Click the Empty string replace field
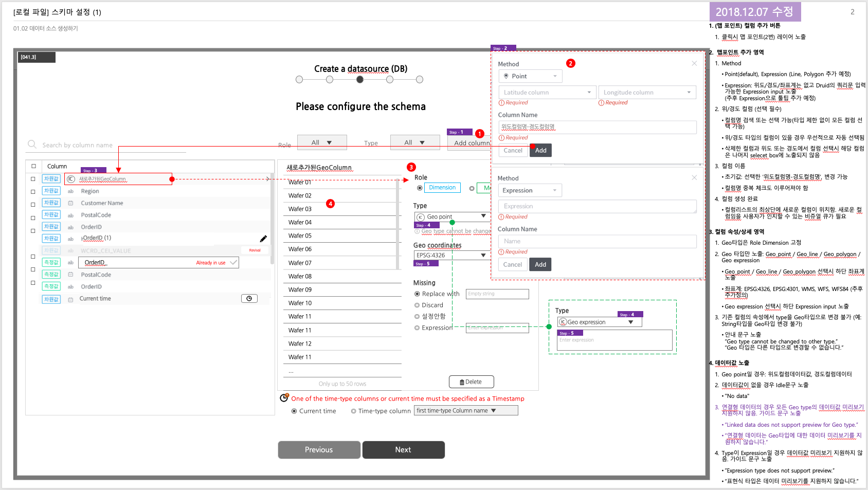868x490 pixels. coord(497,294)
